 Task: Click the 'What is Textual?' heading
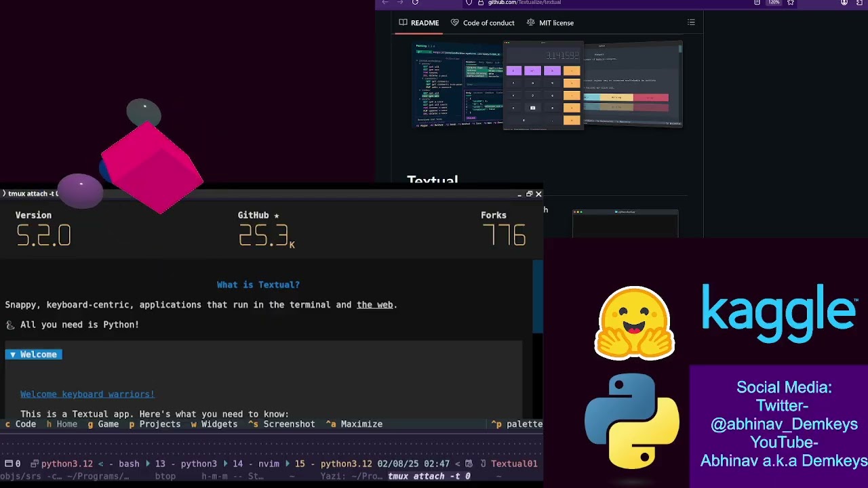pos(258,285)
